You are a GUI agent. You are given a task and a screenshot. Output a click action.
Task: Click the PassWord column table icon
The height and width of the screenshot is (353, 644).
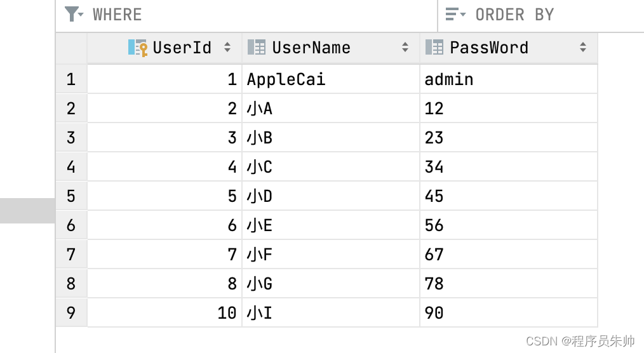pos(434,48)
